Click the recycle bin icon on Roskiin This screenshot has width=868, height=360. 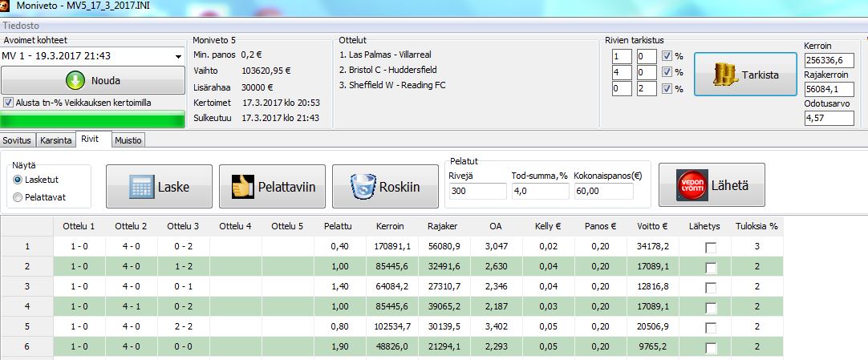tap(363, 187)
